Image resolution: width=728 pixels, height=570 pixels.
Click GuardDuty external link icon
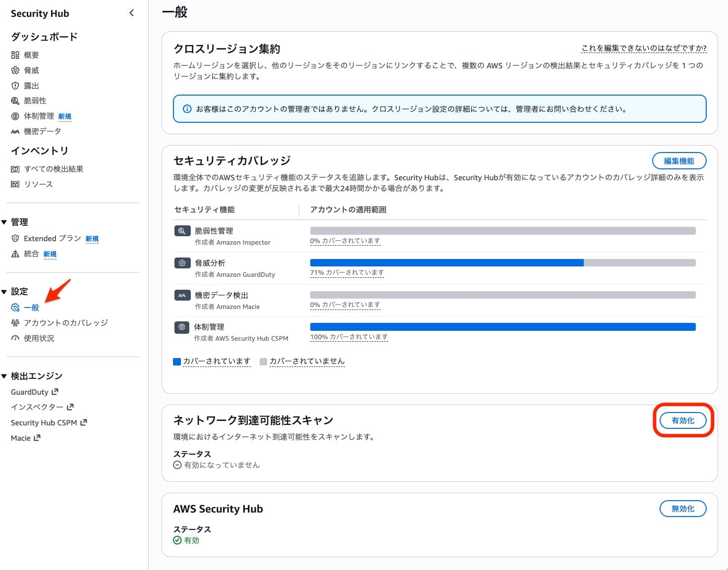coord(55,392)
